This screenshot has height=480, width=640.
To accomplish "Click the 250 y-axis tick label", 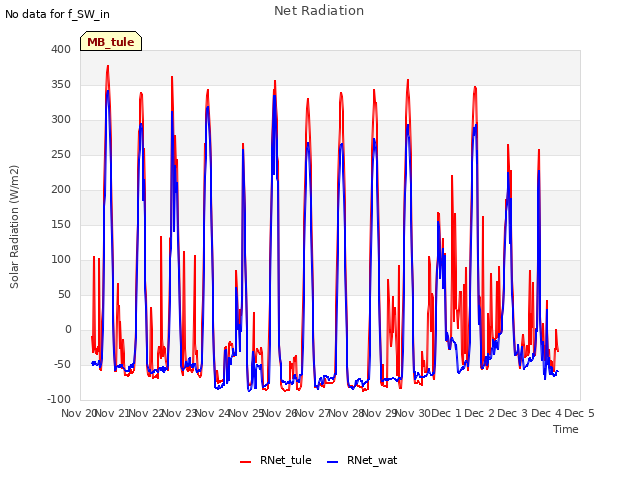I will click(61, 155).
